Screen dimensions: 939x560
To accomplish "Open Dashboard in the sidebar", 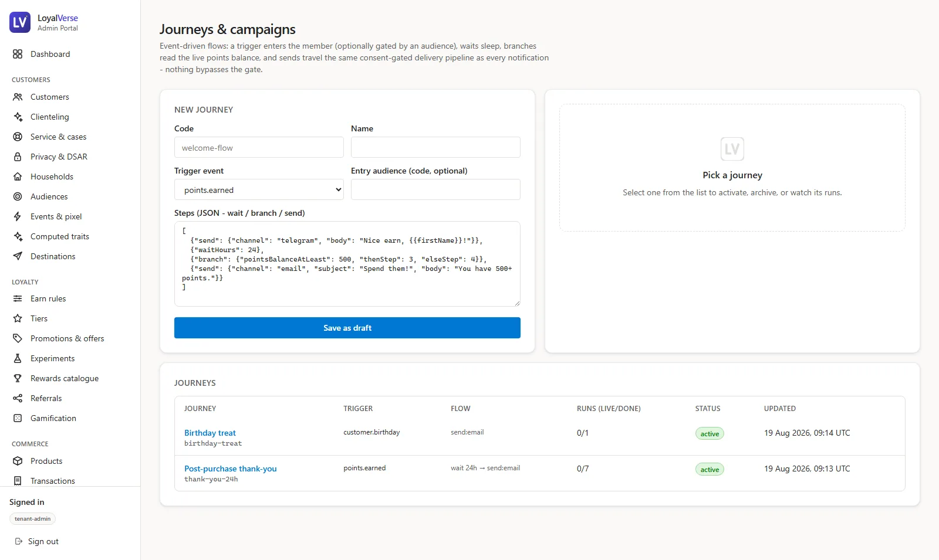I will 70,54.
